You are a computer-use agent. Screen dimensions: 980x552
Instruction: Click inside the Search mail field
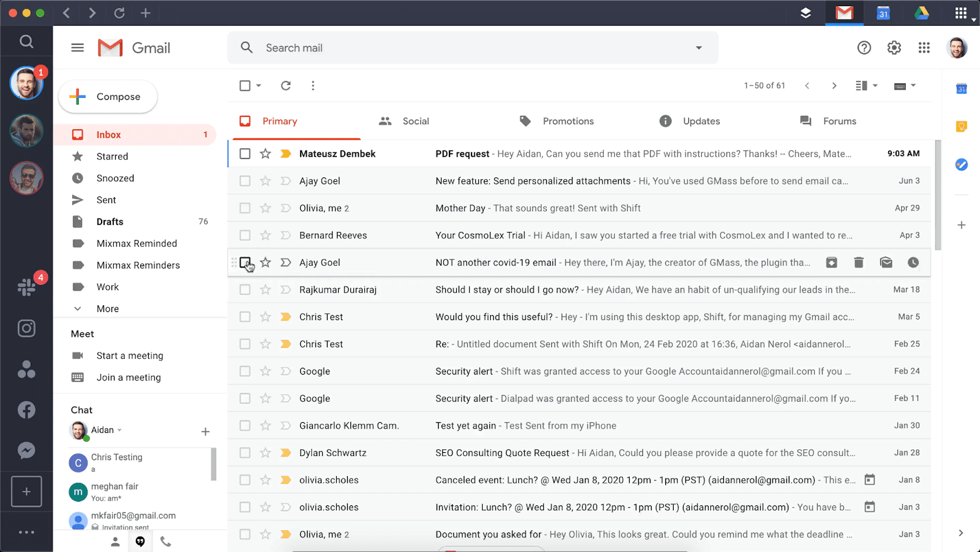(429, 47)
